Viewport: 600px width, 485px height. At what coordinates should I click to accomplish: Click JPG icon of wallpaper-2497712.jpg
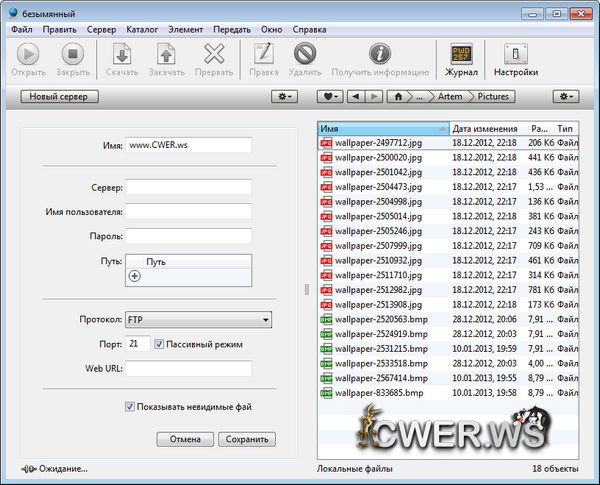326,143
